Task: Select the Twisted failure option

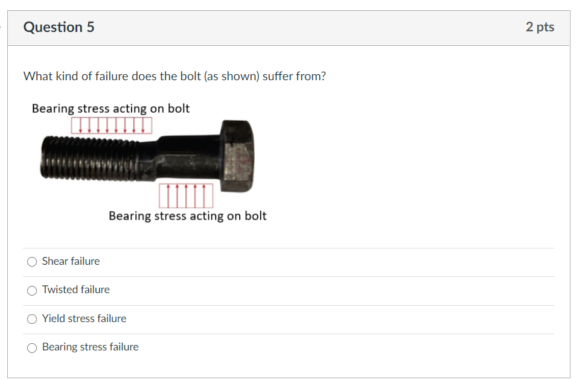Action: [31, 290]
